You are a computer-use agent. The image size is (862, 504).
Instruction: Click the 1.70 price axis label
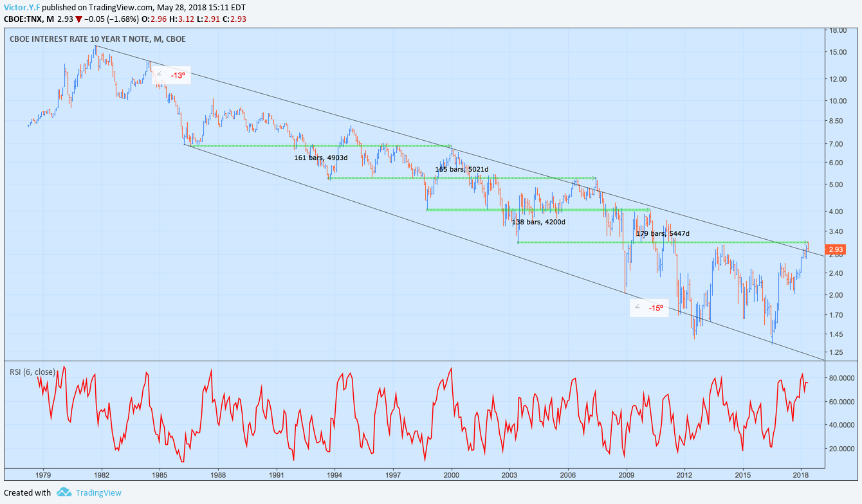coord(837,315)
